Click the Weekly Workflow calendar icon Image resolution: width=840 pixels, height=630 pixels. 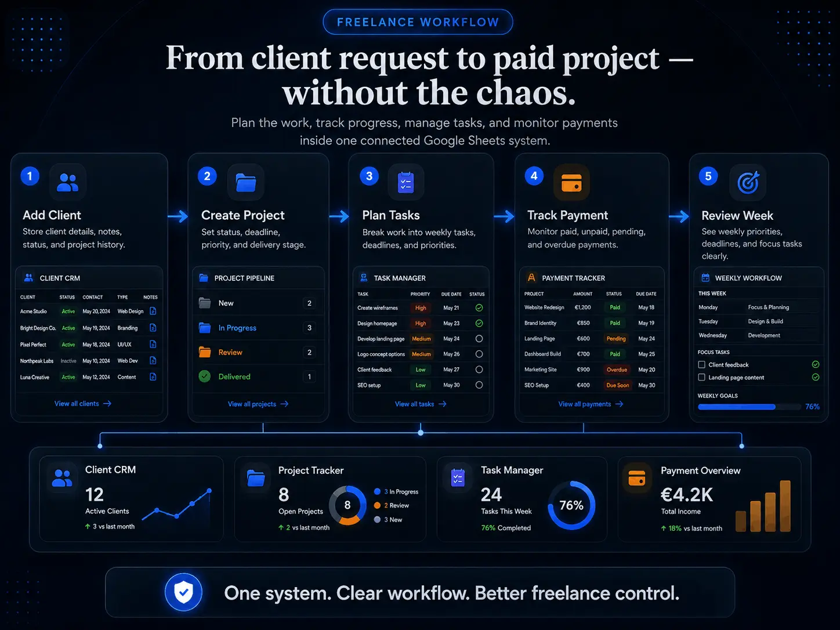[705, 278]
